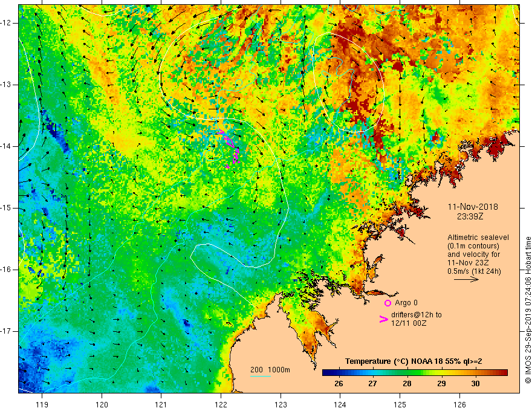Click the date text 11-Nov-2018

473,207
